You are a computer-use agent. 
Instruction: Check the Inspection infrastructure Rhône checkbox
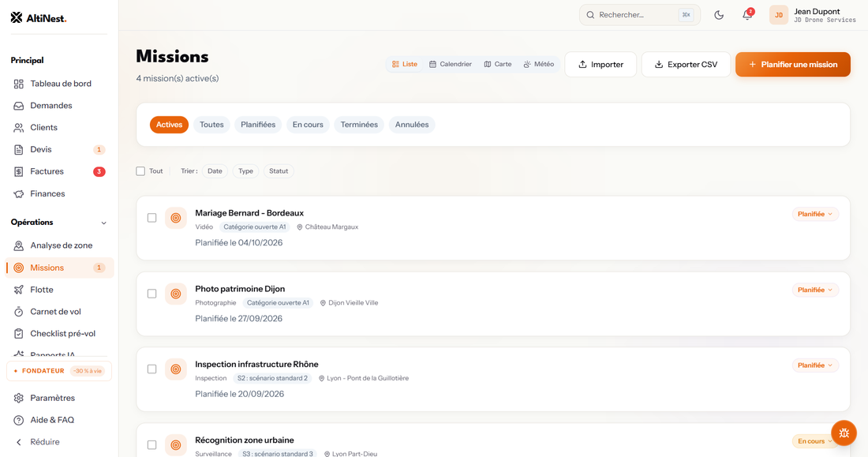pyautogui.click(x=152, y=369)
